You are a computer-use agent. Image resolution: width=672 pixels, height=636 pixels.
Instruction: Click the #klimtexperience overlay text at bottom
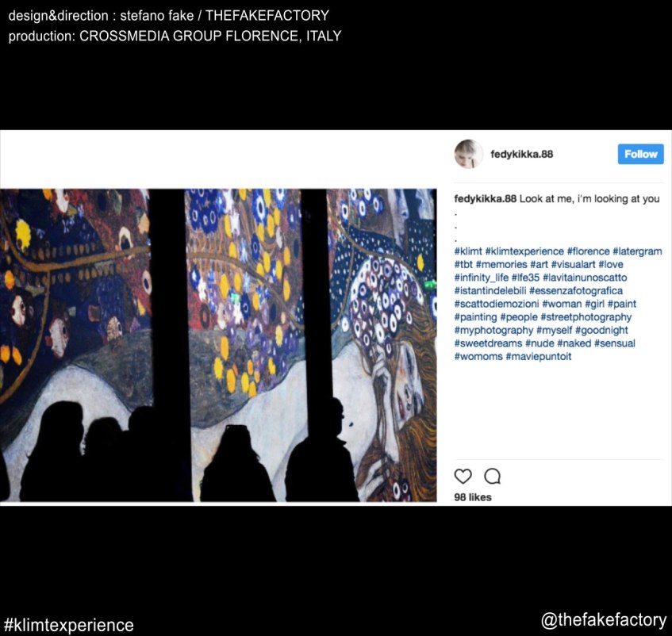tap(68, 625)
